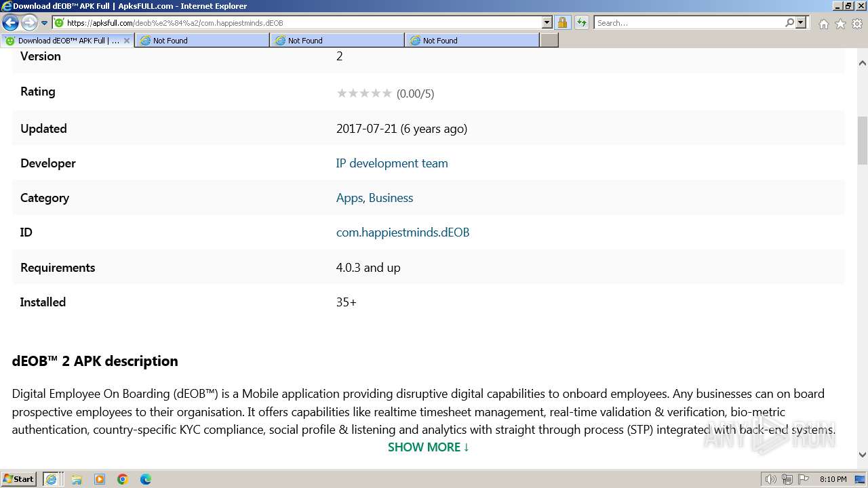Click the vertical scrollbar thumb
The height and width of the screenshot is (488, 868).
863,140
